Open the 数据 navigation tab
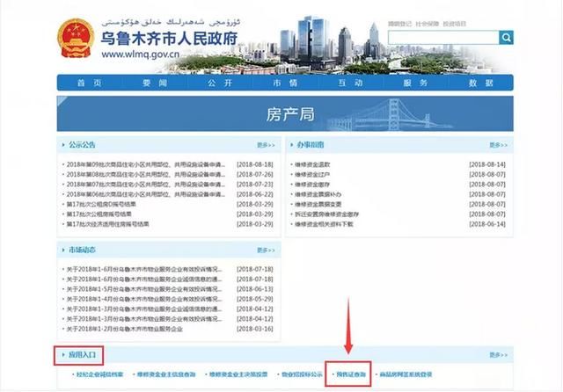This screenshot has height=392, width=563. point(481,83)
